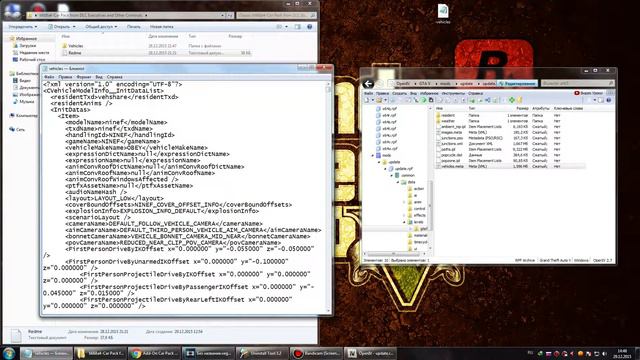Click the volume icon in system tray

pyautogui.click(x=604, y=353)
